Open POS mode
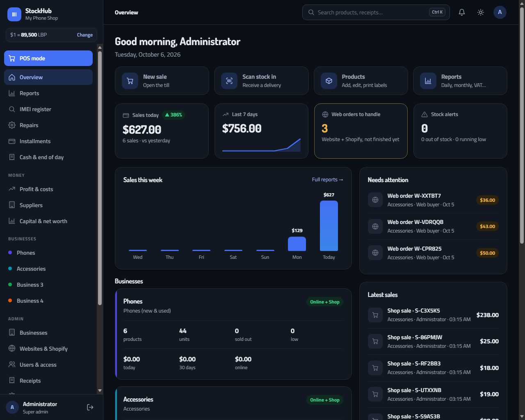 (48, 58)
